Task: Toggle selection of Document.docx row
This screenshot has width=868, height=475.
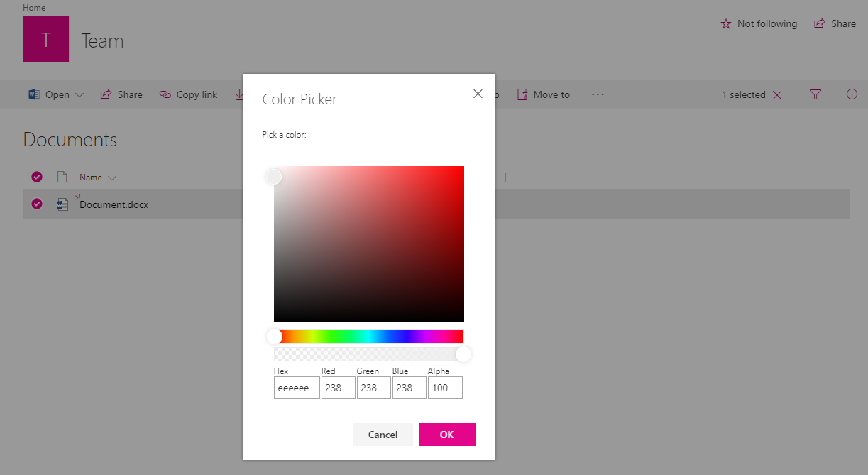Action: tap(36, 204)
